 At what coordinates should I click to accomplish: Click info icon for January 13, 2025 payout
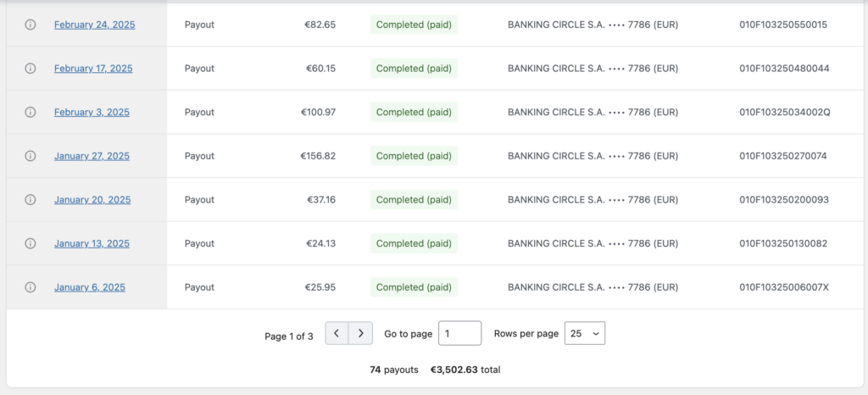pyautogui.click(x=31, y=243)
